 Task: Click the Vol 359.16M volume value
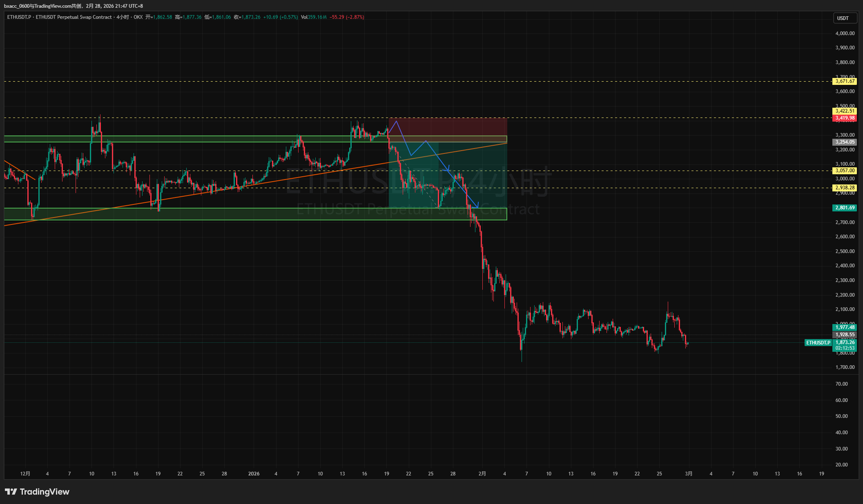tap(314, 17)
